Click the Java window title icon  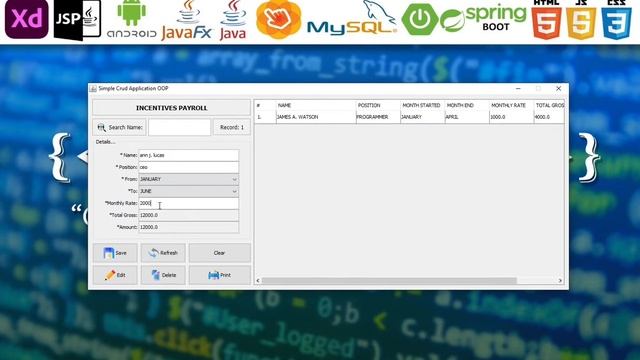tap(93, 89)
